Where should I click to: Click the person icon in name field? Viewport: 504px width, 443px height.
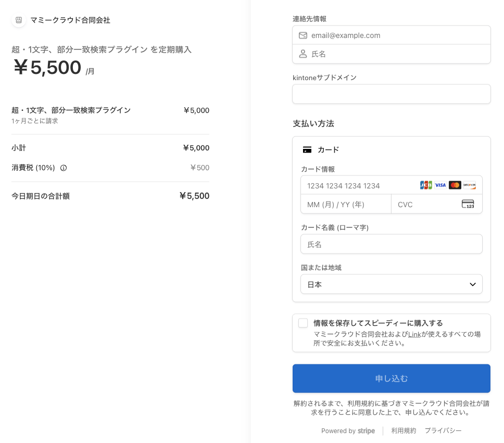(303, 54)
